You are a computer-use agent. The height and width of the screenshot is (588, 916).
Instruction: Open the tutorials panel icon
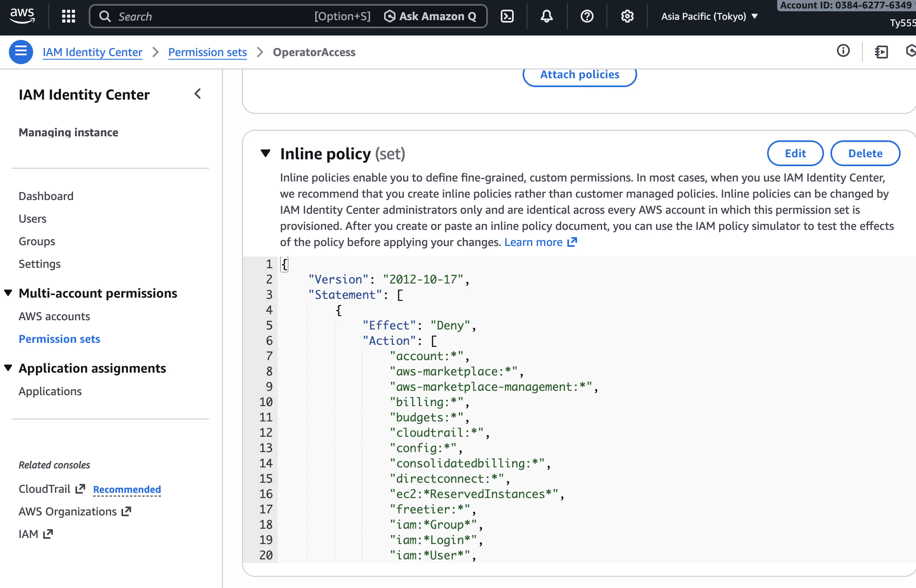point(882,52)
